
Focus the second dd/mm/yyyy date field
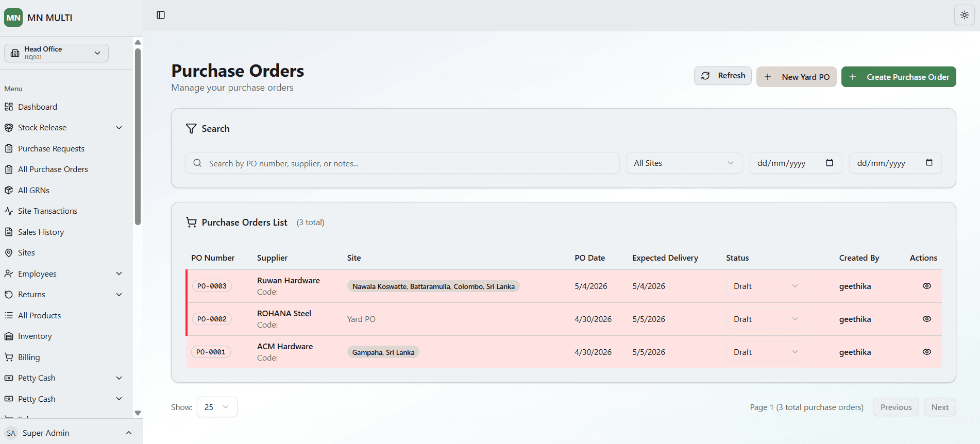[895, 163]
